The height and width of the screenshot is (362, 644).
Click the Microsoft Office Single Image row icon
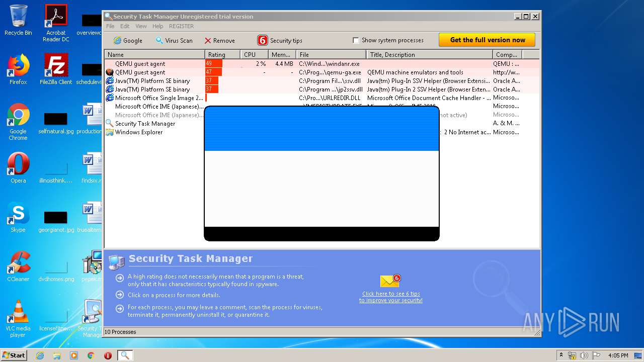point(110,98)
